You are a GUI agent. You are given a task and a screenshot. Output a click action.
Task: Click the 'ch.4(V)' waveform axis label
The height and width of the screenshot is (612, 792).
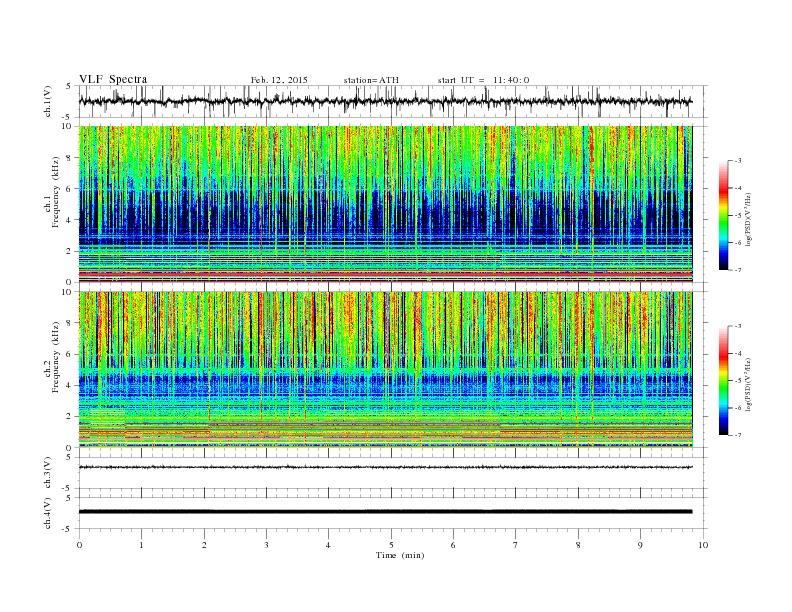click(48, 513)
